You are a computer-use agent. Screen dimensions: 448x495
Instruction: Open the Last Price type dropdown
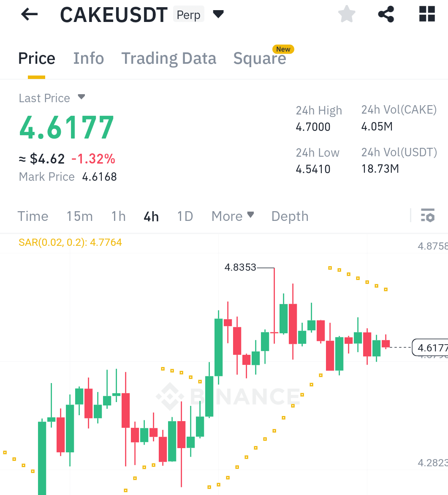[x=81, y=97]
